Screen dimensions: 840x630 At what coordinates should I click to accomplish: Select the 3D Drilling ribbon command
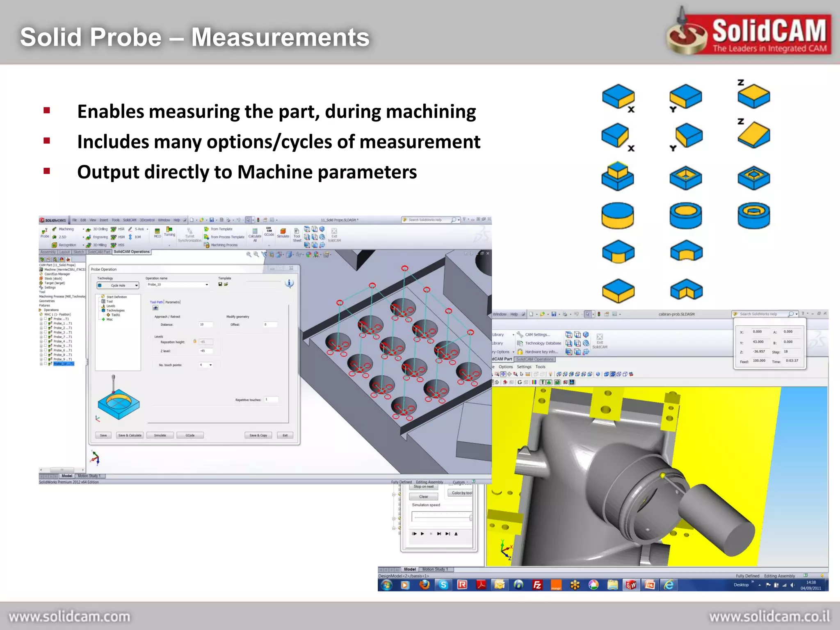click(x=97, y=229)
